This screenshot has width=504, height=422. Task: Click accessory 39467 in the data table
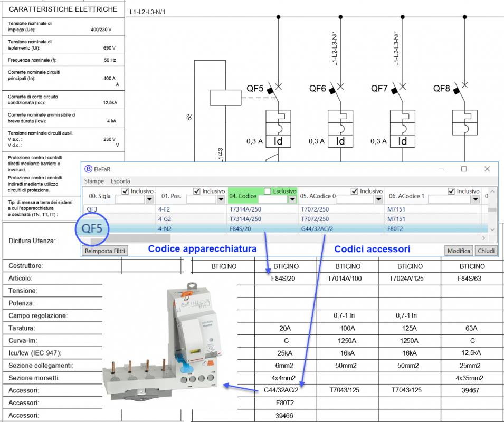[x=471, y=390]
